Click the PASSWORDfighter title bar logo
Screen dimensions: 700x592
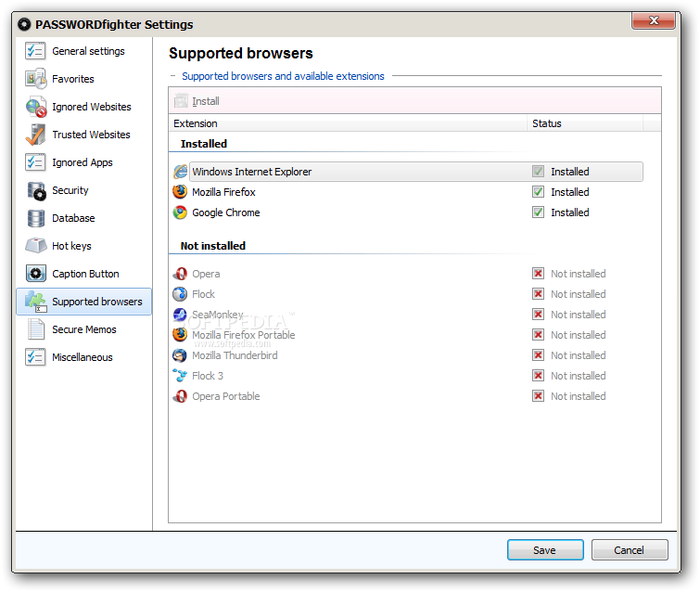tap(24, 24)
